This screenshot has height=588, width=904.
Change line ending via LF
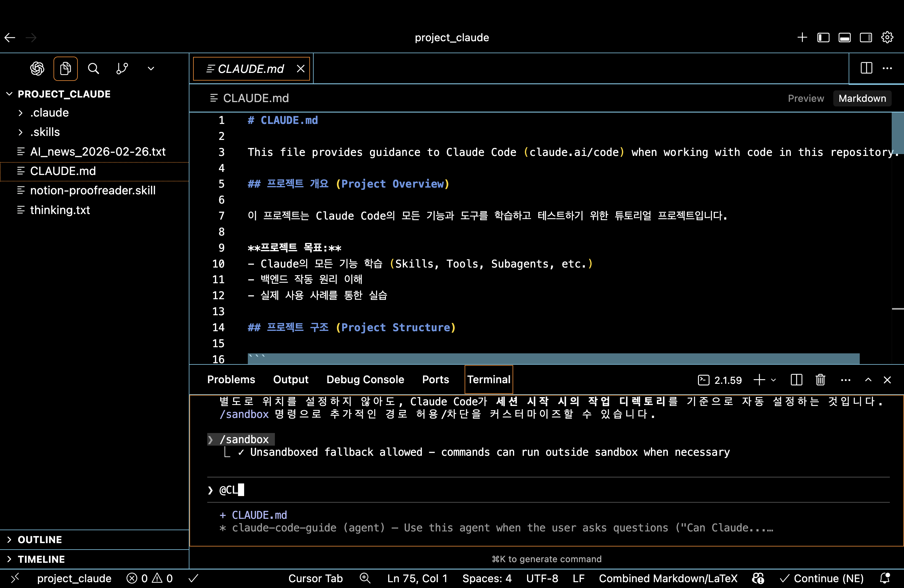pyautogui.click(x=578, y=578)
